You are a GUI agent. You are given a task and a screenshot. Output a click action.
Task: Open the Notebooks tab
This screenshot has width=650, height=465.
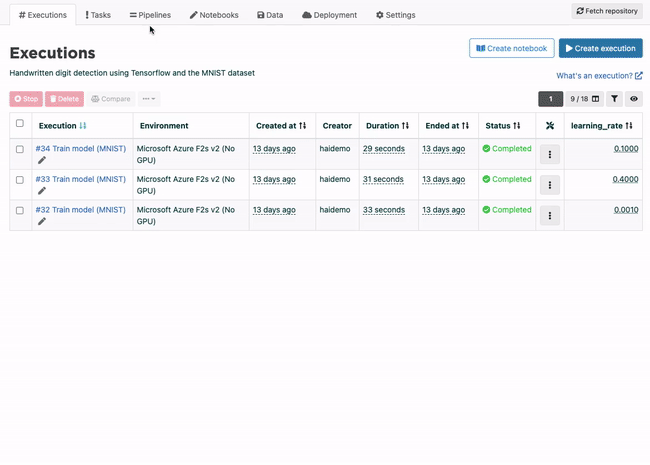pos(214,15)
